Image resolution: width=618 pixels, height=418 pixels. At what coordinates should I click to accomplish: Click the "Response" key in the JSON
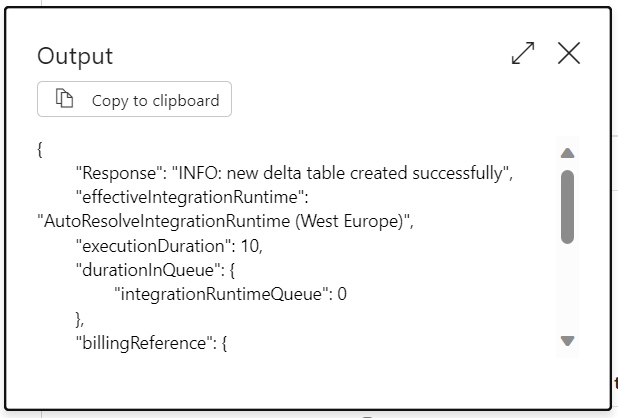coord(114,173)
